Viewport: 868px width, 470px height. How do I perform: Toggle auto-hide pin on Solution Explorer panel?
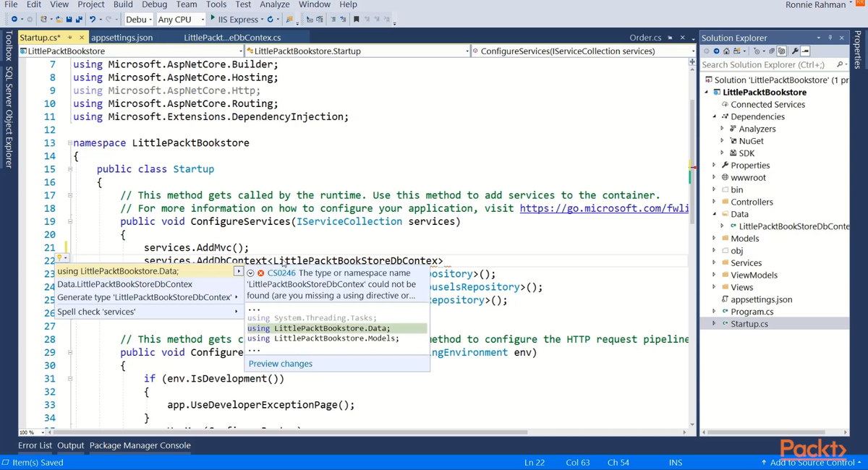pos(830,38)
